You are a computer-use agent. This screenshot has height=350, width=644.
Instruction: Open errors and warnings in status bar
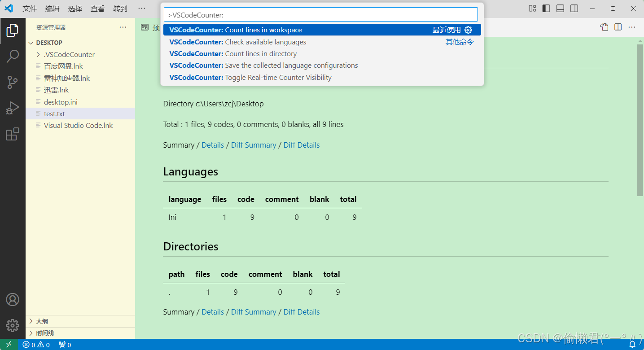(36, 345)
